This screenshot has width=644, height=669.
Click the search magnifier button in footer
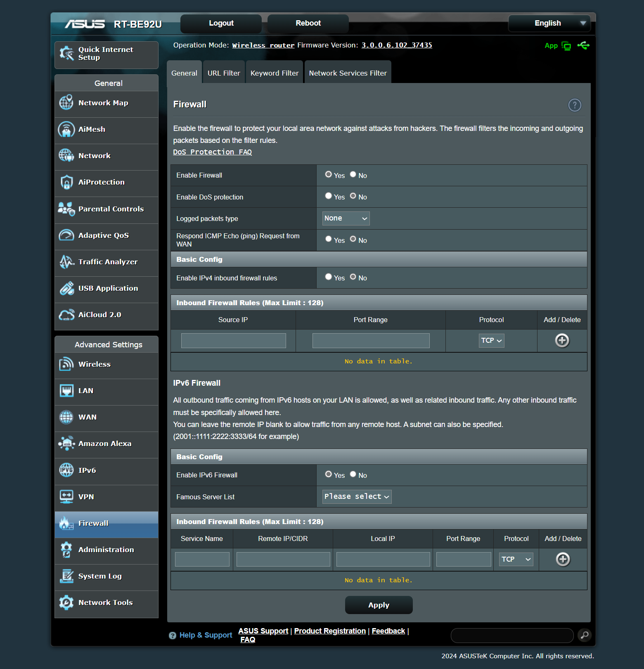(585, 635)
